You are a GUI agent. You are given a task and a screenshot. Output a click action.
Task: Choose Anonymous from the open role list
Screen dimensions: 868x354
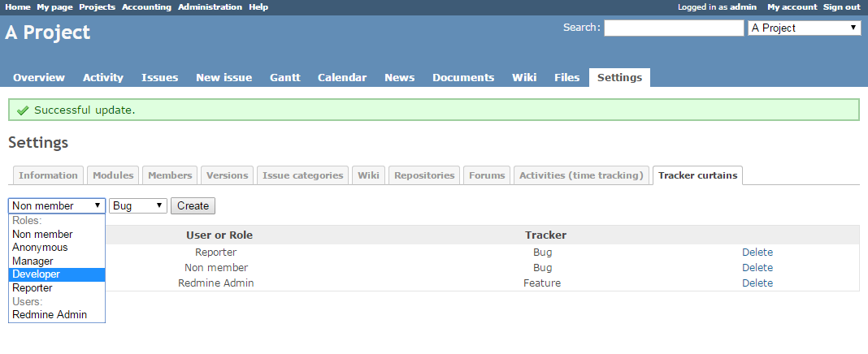click(x=40, y=248)
